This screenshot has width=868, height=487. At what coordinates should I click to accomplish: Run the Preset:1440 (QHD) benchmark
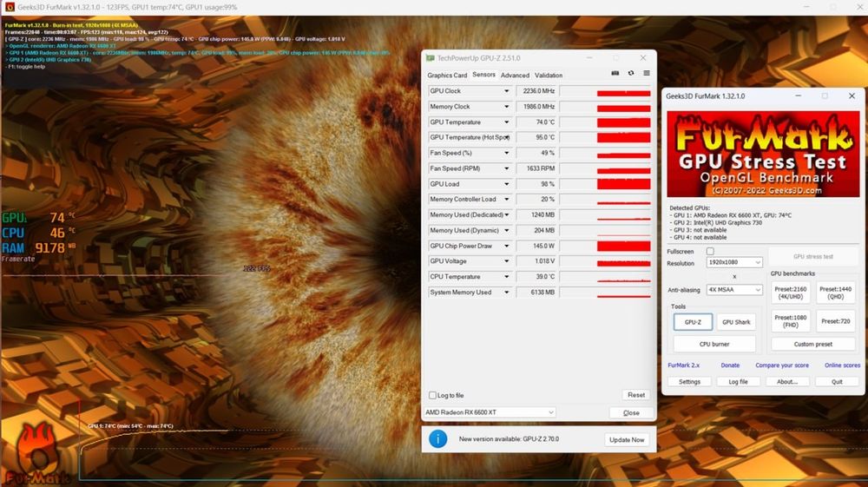click(x=835, y=293)
